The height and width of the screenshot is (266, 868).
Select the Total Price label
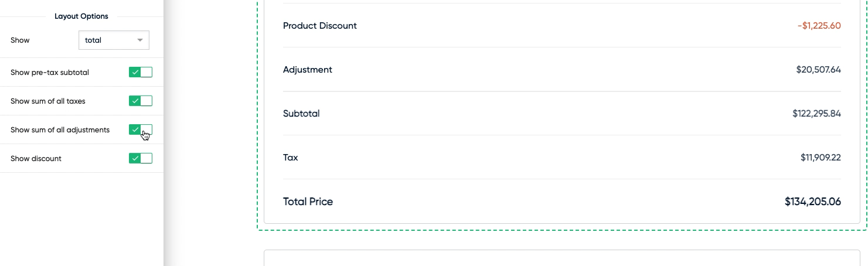pyautogui.click(x=308, y=202)
